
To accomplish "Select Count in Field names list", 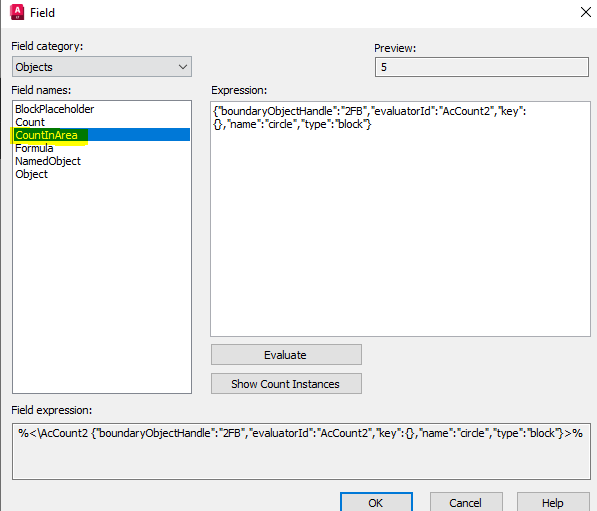I will [30, 122].
